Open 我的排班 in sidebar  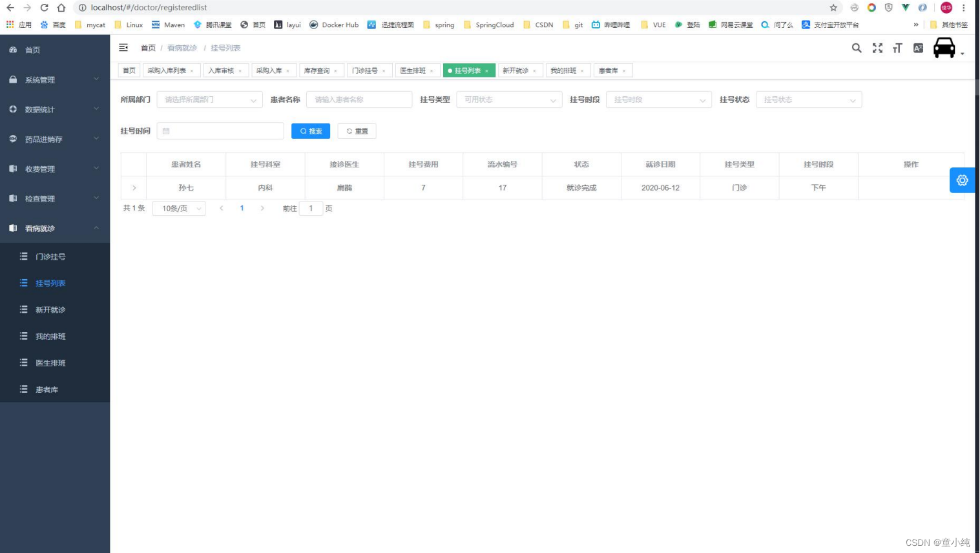[55, 336]
